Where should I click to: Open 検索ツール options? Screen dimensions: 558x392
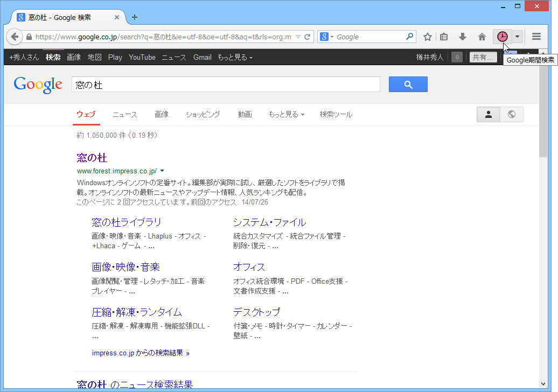[336, 115]
